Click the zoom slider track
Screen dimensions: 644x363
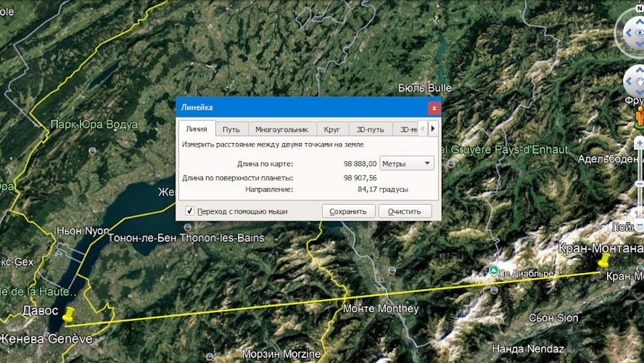point(639,181)
